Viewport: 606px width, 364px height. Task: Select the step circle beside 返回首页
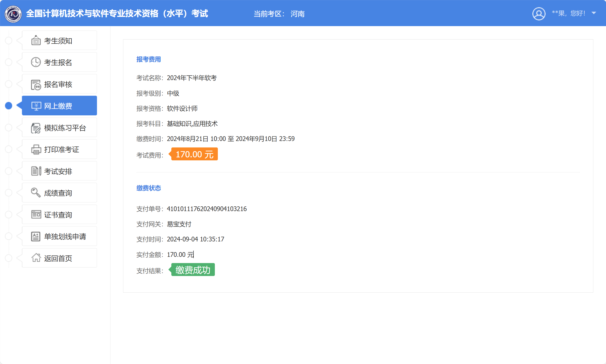tap(9, 258)
